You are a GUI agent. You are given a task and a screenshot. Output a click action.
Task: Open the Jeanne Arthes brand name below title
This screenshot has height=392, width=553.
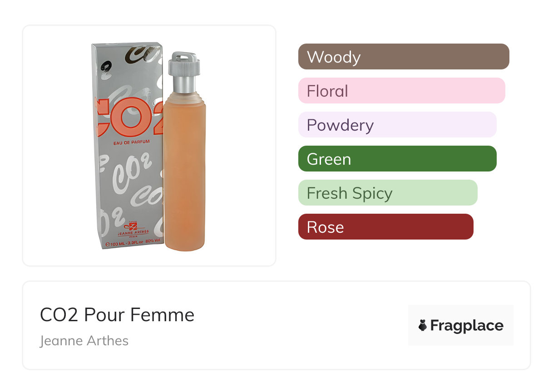pos(84,341)
